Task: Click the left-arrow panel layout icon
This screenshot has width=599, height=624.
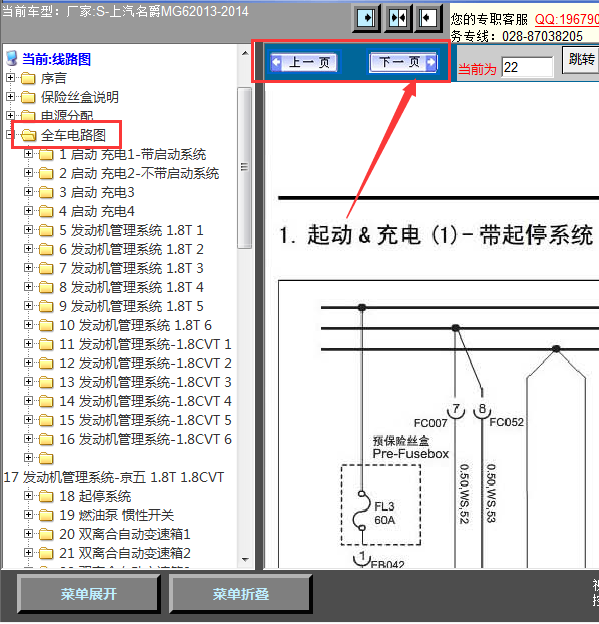Action: tap(428, 18)
